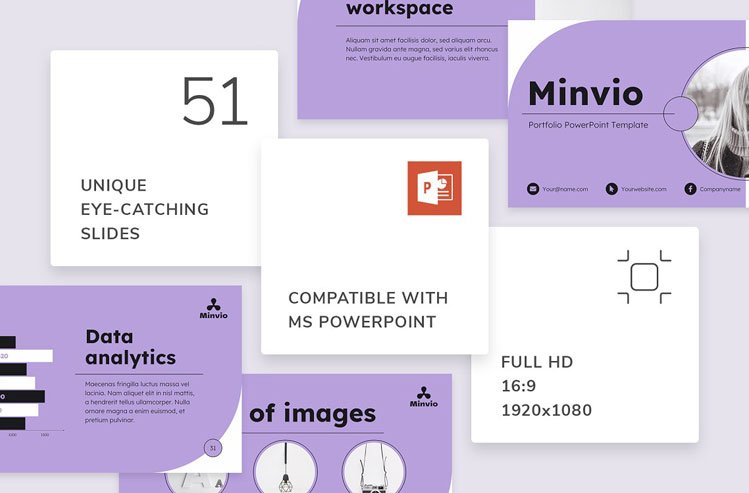Click the 'Minvio' title heading
This screenshot has height=493, width=749.
586,93
